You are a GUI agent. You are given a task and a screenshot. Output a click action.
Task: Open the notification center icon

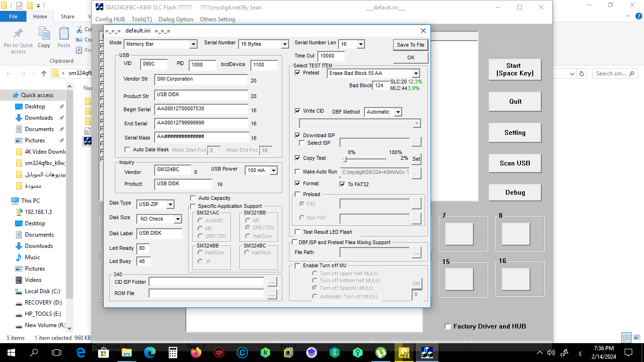pos(628,352)
